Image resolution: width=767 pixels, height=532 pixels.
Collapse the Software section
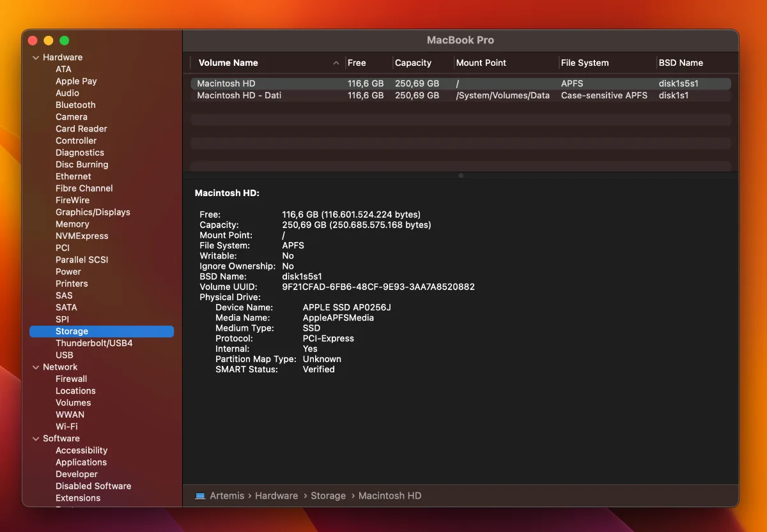[x=36, y=438]
